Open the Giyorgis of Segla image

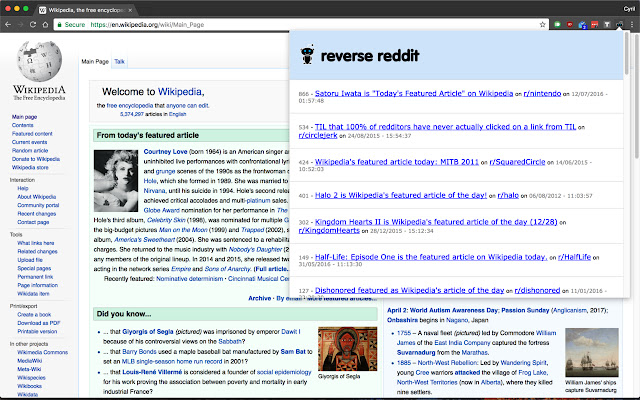[347, 349]
